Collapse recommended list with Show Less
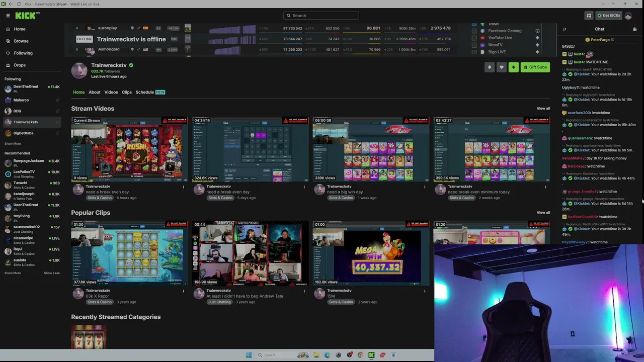Screen dimensions: 644x362 51,273
